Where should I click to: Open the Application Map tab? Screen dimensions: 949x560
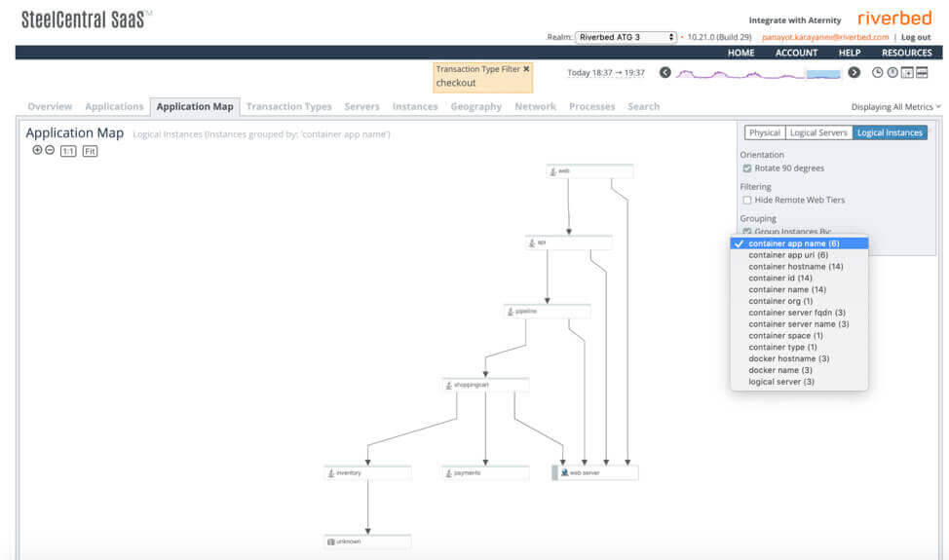pyautogui.click(x=195, y=106)
